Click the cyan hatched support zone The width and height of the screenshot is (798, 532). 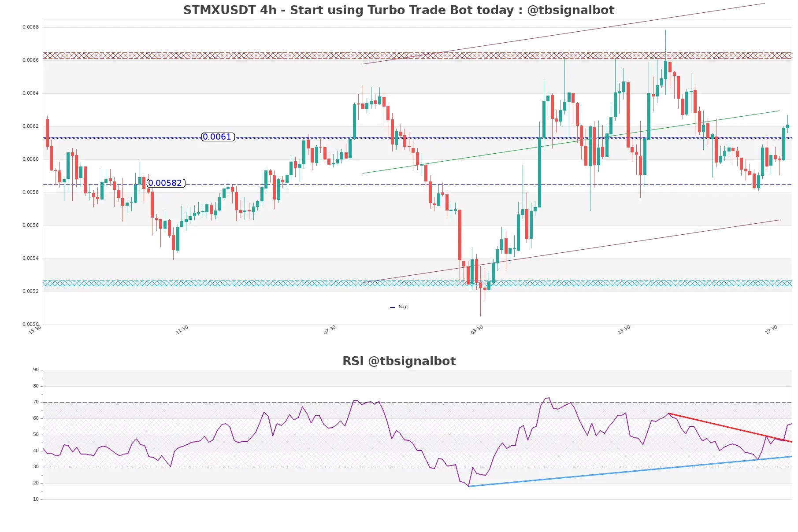coord(417,284)
